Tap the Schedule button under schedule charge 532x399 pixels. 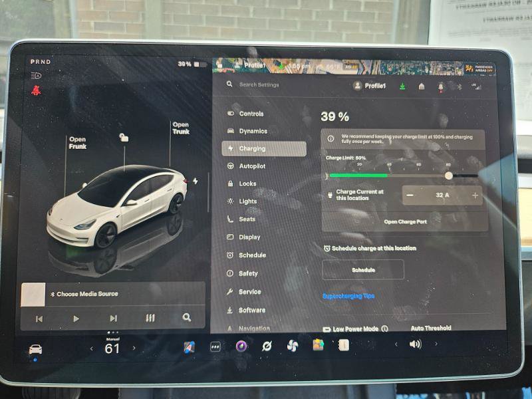(363, 270)
